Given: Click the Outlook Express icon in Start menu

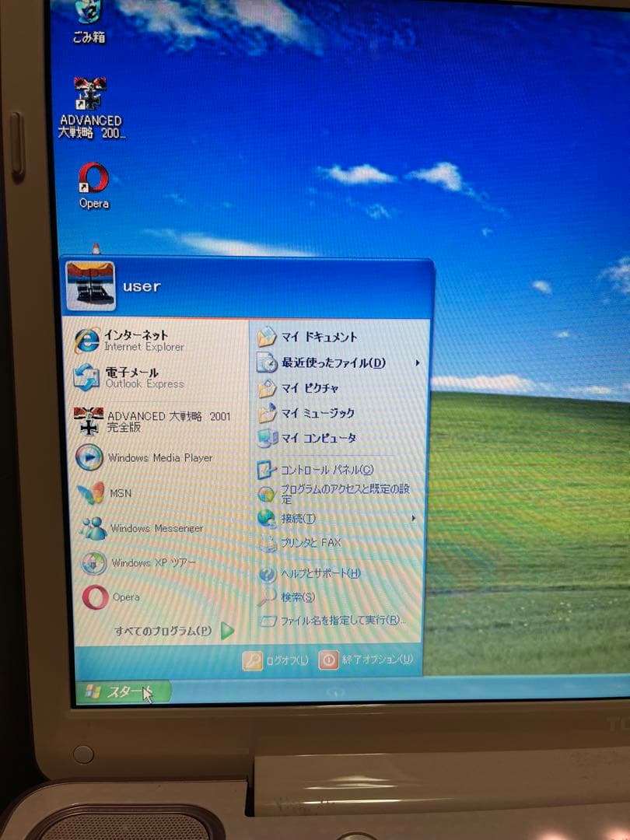Looking at the screenshot, I should 87,377.
